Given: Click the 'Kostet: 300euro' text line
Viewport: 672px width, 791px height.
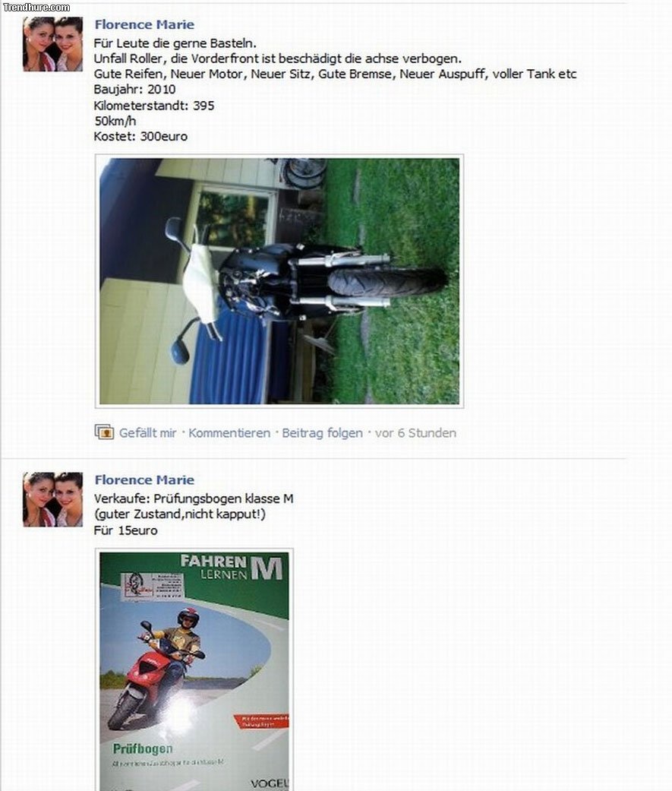Looking at the screenshot, I should (x=140, y=136).
